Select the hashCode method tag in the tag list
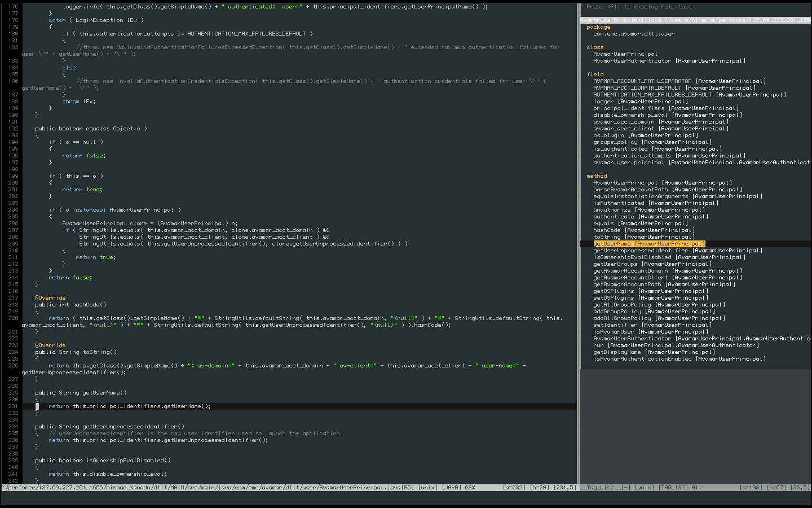 (644, 230)
